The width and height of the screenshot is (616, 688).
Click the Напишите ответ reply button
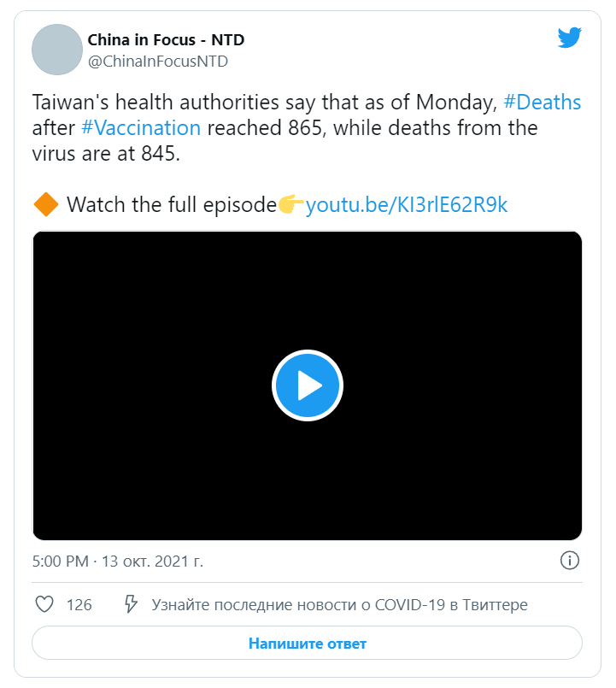[307, 643]
